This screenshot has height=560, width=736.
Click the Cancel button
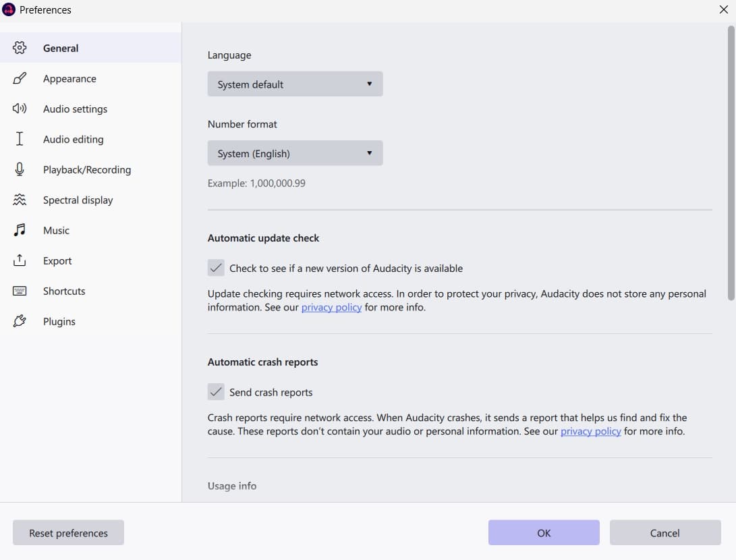click(x=665, y=533)
